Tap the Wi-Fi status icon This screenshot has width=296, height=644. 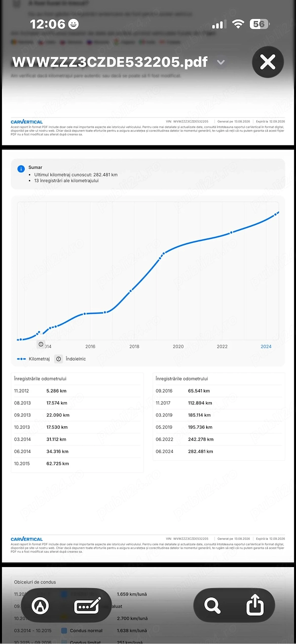(x=238, y=24)
